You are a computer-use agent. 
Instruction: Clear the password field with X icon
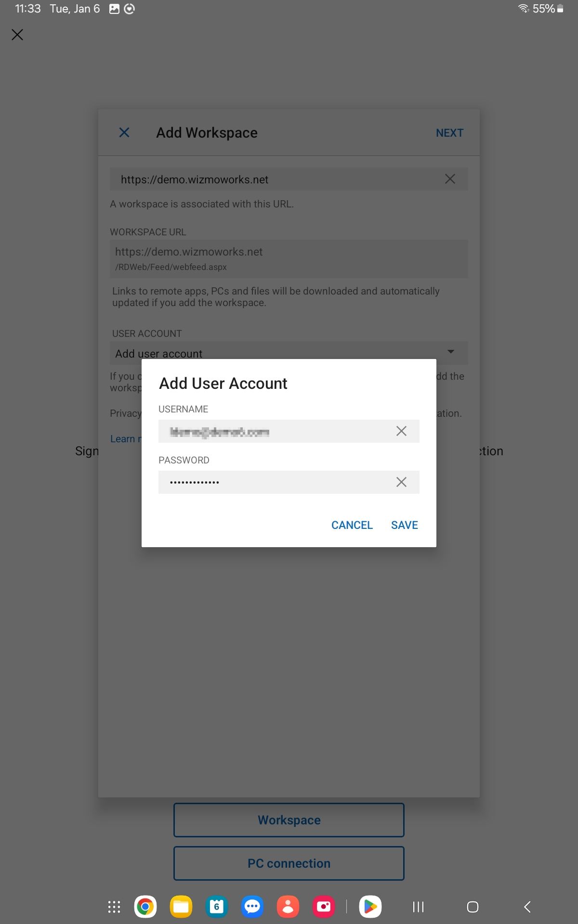point(401,482)
